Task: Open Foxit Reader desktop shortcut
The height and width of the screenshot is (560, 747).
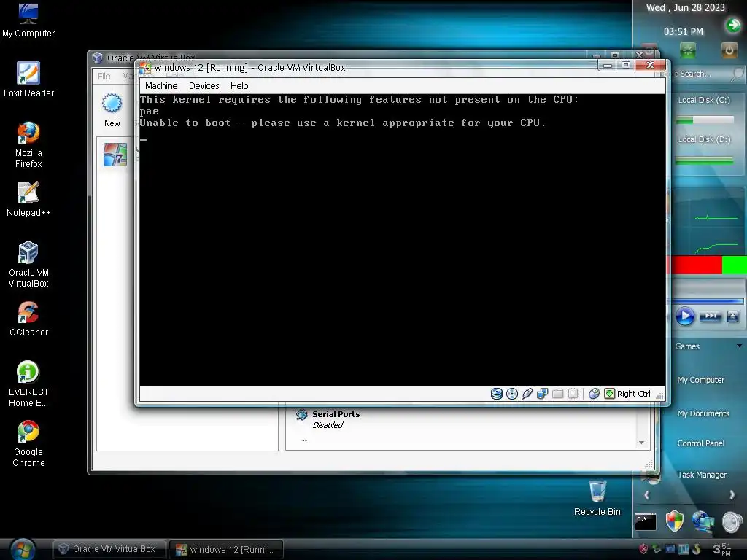Action: click(x=28, y=79)
